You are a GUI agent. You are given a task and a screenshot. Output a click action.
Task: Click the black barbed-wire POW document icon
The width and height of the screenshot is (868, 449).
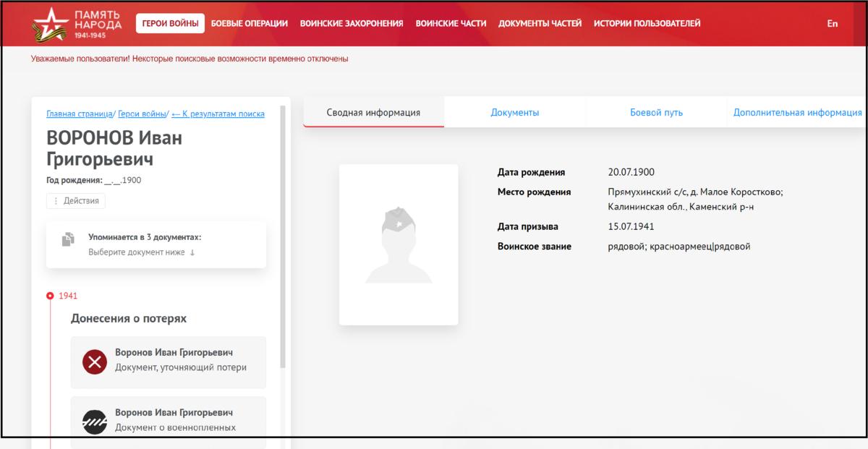click(93, 421)
